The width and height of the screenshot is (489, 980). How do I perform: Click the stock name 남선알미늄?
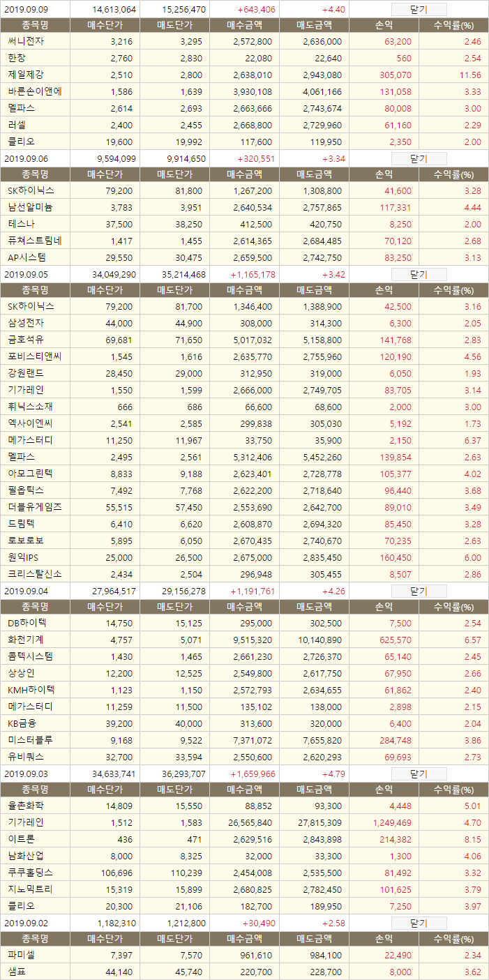coord(30,207)
